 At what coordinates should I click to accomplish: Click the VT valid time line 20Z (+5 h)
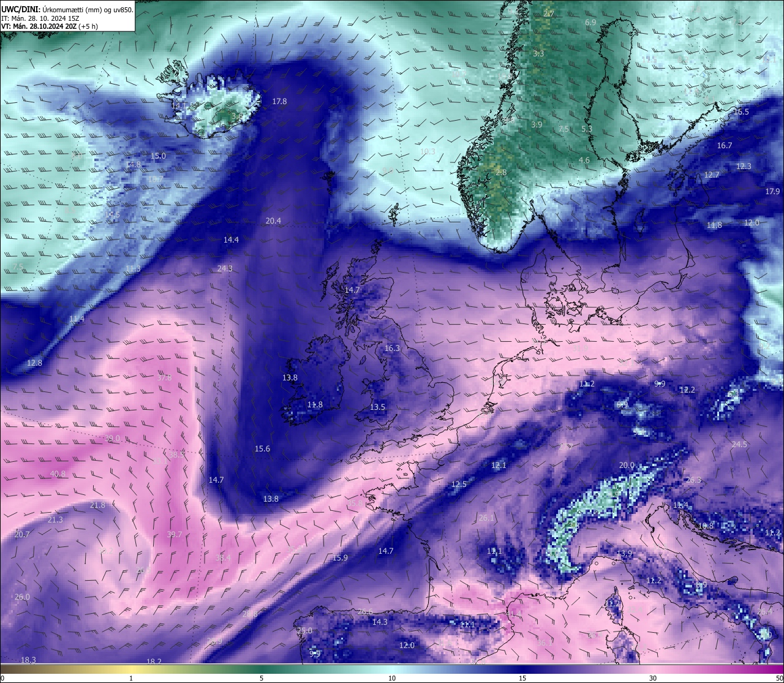tap(50, 26)
